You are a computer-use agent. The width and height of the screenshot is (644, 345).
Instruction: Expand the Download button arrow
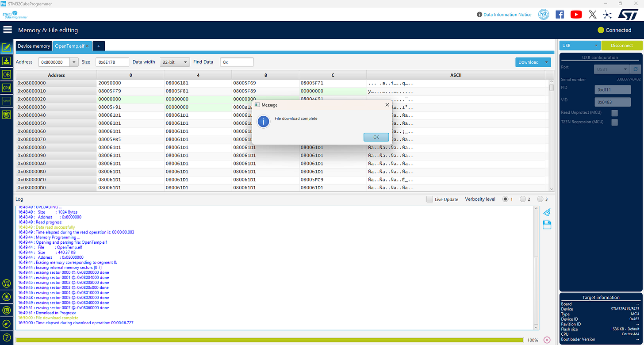pos(547,62)
